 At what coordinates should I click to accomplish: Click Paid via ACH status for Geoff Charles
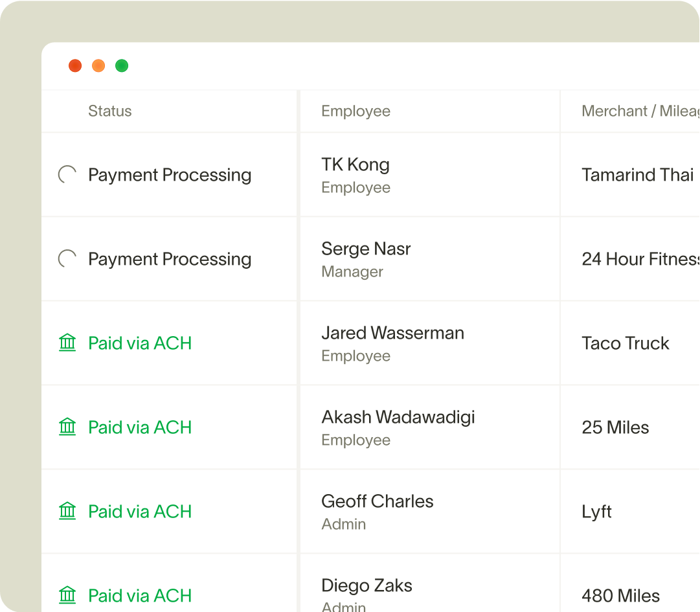tap(140, 512)
